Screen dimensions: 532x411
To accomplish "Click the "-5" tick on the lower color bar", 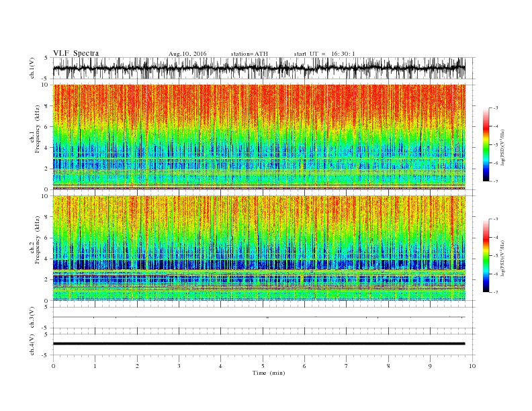I will click(495, 256).
